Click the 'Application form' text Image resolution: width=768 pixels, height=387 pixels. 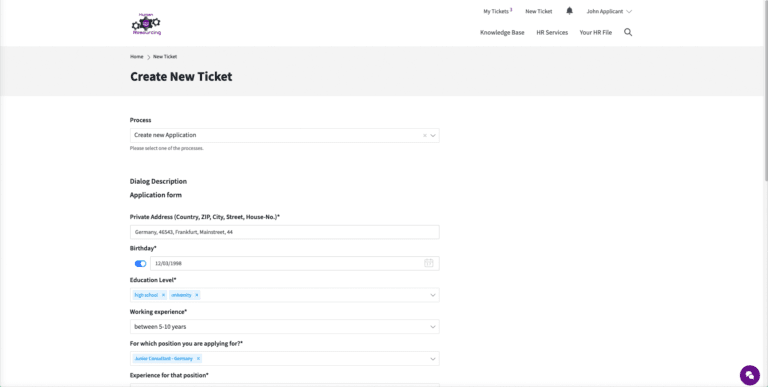(x=156, y=195)
